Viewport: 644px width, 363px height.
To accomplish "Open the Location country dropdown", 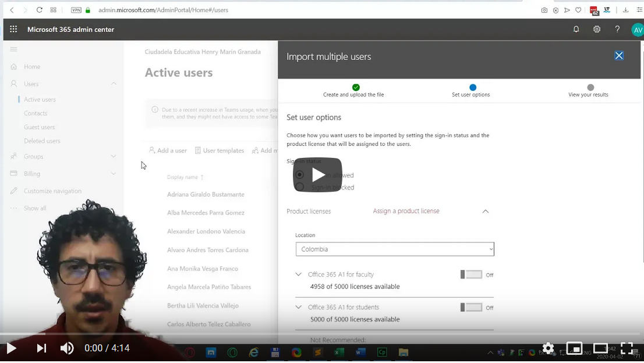I will click(x=394, y=249).
